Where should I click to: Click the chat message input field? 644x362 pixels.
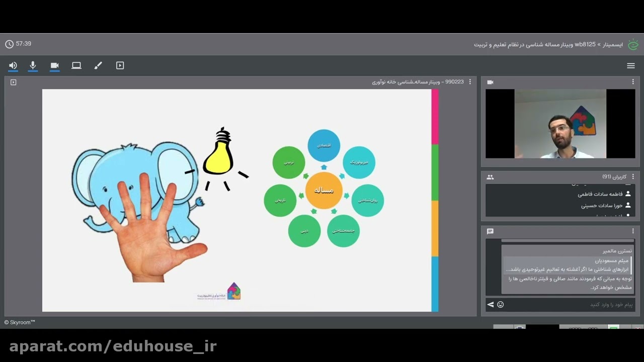[x=570, y=304]
